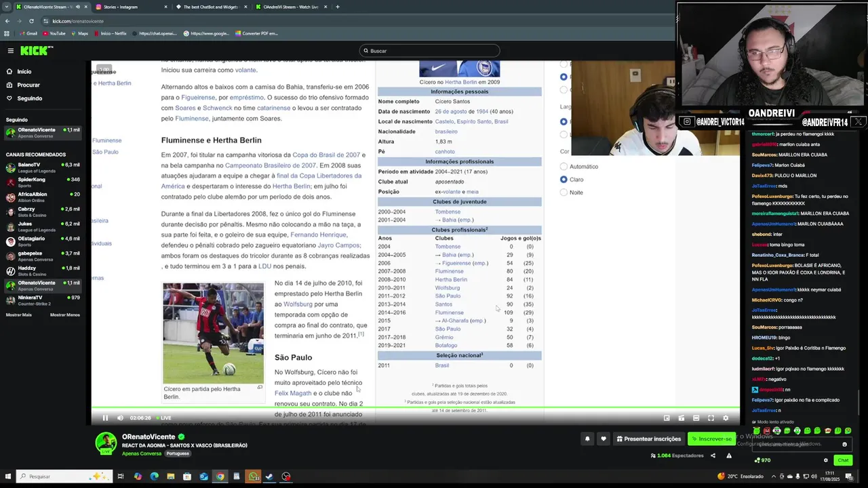Pause the live stream video
The height and width of the screenshot is (488, 868).
[105, 418]
